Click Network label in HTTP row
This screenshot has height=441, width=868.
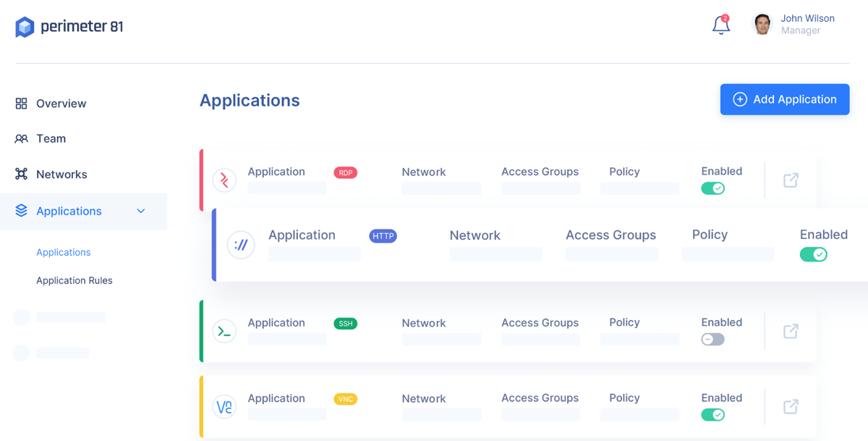475,235
